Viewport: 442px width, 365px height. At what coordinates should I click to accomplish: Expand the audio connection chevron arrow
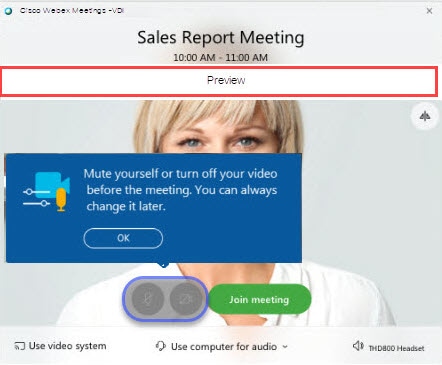(285, 347)
